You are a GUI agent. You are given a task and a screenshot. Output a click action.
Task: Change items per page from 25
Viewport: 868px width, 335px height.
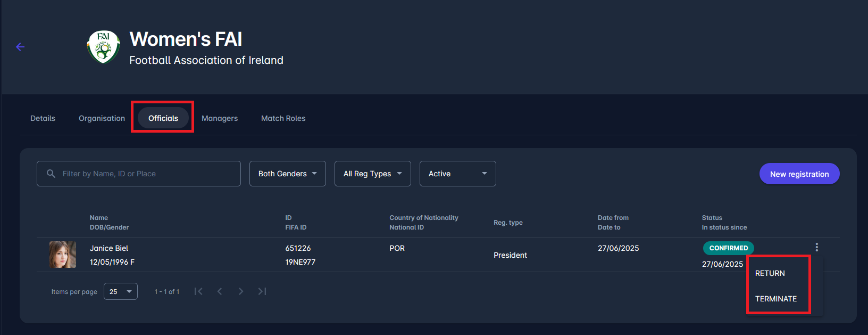[x=121, y=291]
